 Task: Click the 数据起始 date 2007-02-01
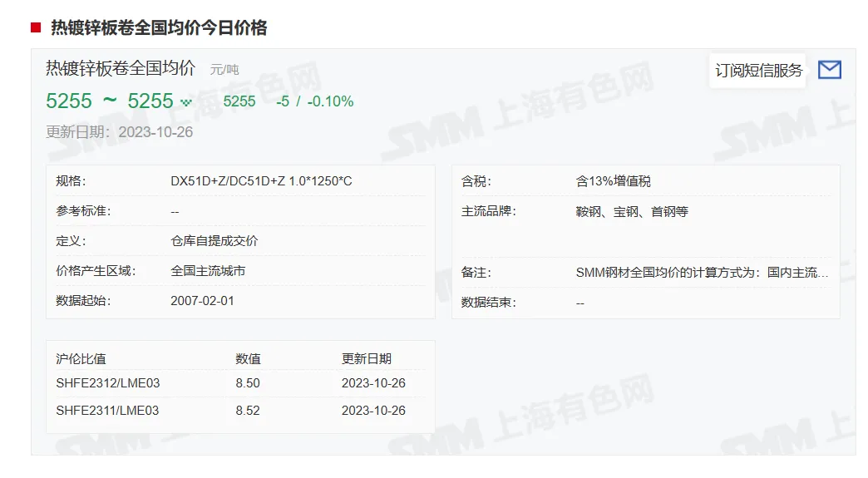coord(202,301)
